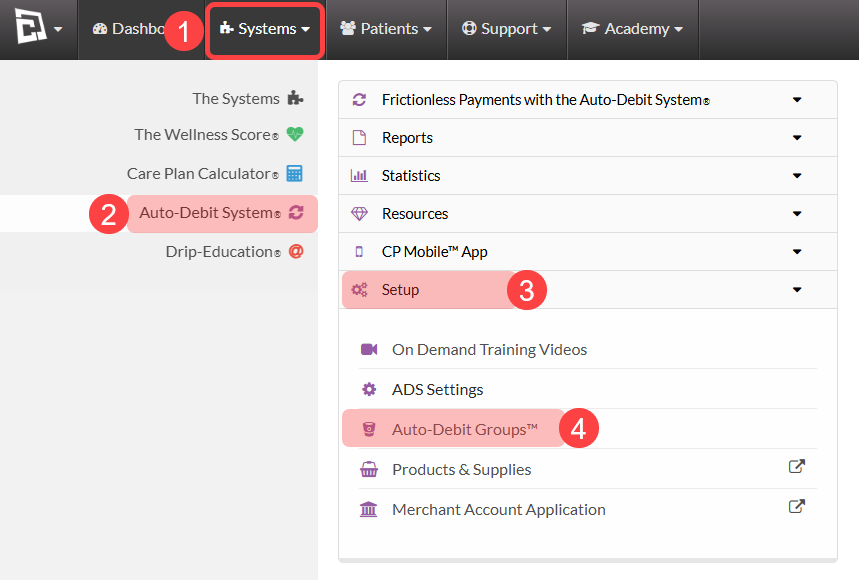Click the external-link icon for Products & Supplies
Image resolution: width=859 pixels, height=580 pixels.
pyautogui.click(x=797, y=467)
